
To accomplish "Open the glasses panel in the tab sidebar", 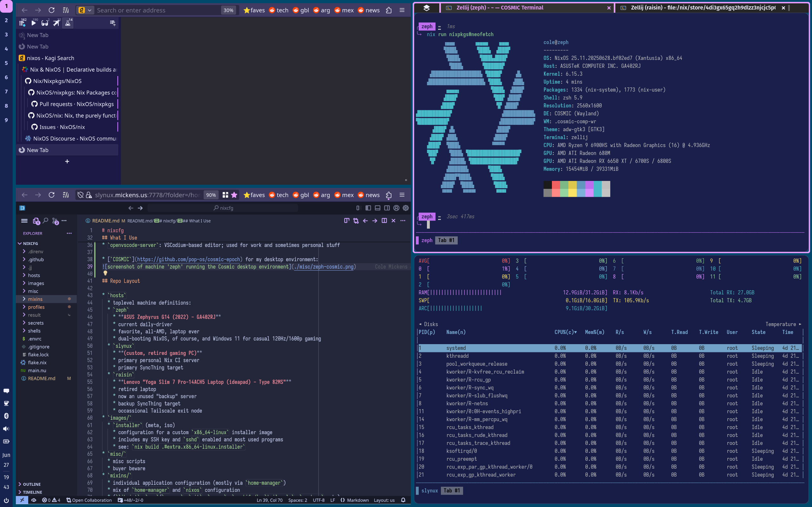I will (45, 23).
